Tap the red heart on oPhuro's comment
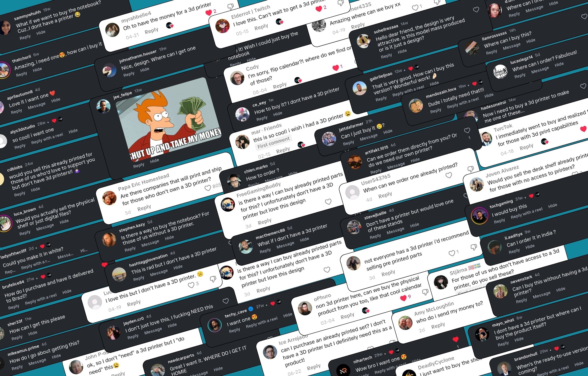Image resolution: width=588 pixels, height=376 pixels. 403,298
